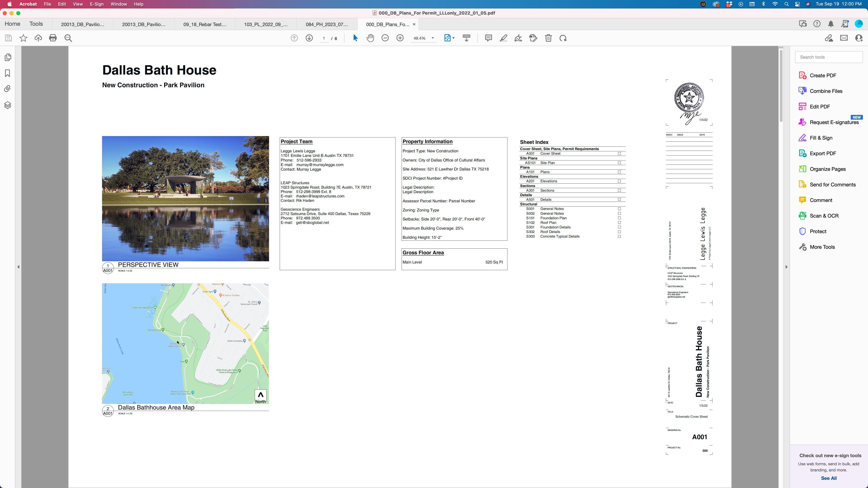The image size is (868, 488).
Task: Select the Highlight text tool
Action: tap(503, 38)
